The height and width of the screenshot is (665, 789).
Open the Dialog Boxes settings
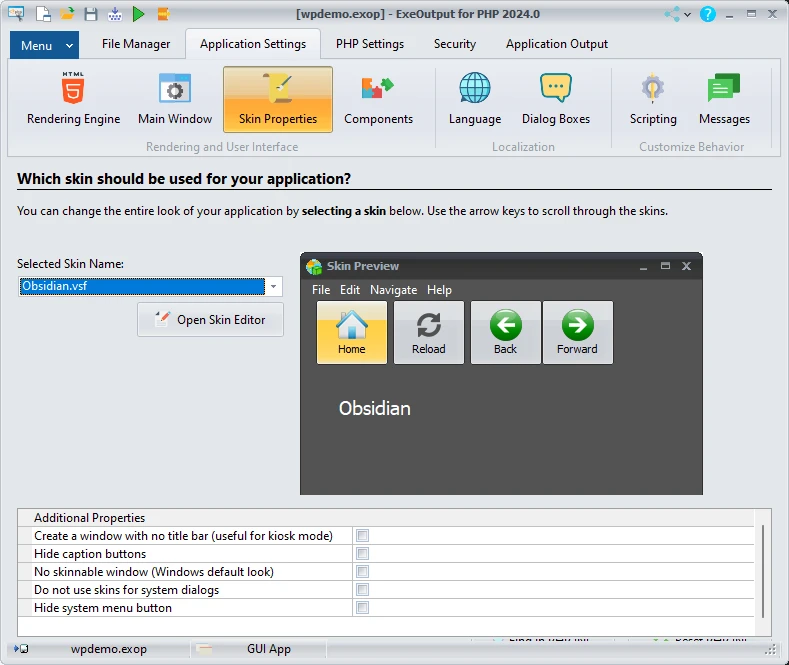coord(555,100)
